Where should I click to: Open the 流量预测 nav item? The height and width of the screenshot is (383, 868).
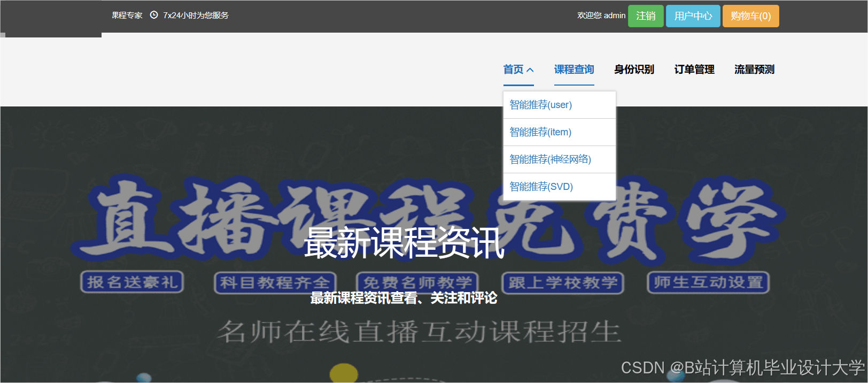click(x=754, y=70)
